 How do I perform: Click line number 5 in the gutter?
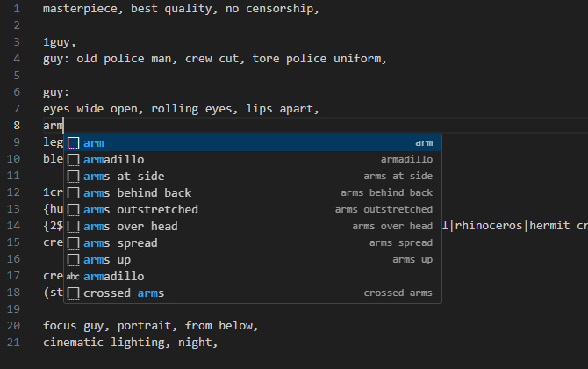click(17, 76)
